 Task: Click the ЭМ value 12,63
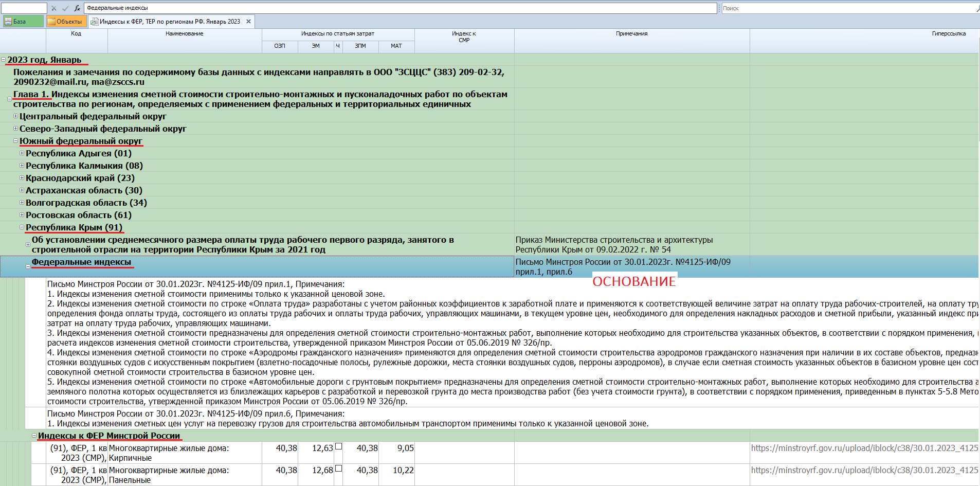[x=322, y=448]
